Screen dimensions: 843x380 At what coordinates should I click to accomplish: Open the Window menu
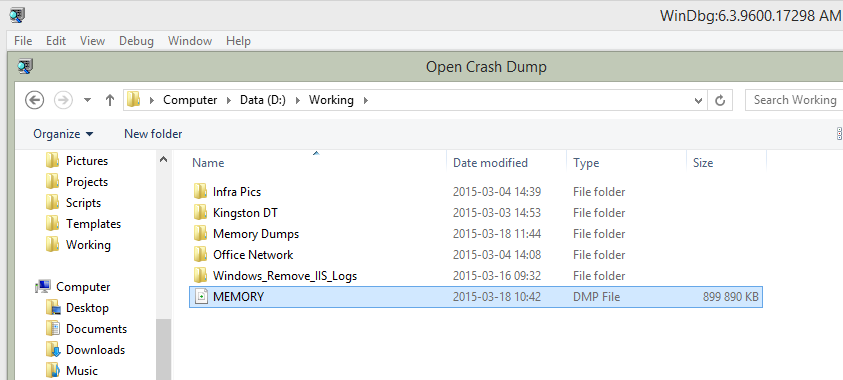(x=190, y=41)
